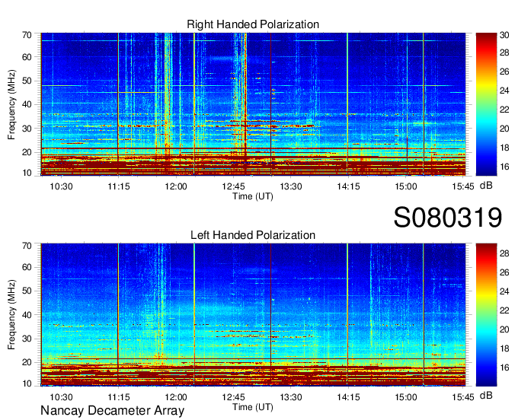
Task: Click the Right Handed plot's Frequency (MHz) axis label
Action: click(11, 104)
